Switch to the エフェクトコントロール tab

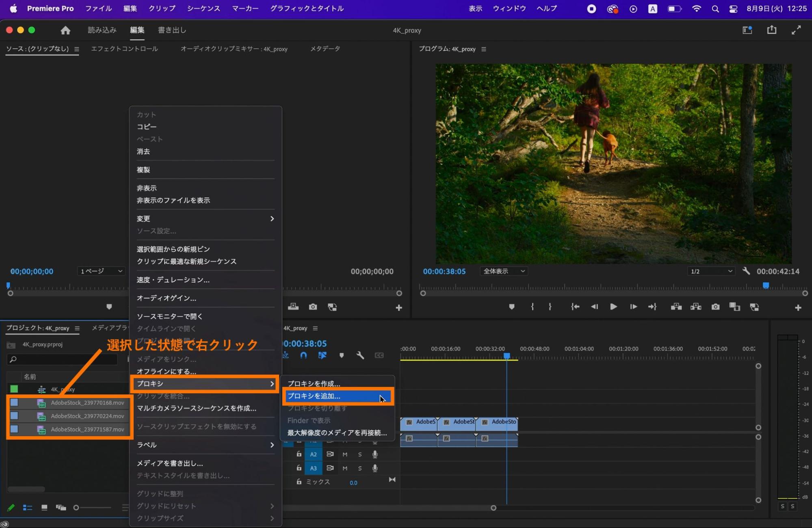[x=124, y=49]
